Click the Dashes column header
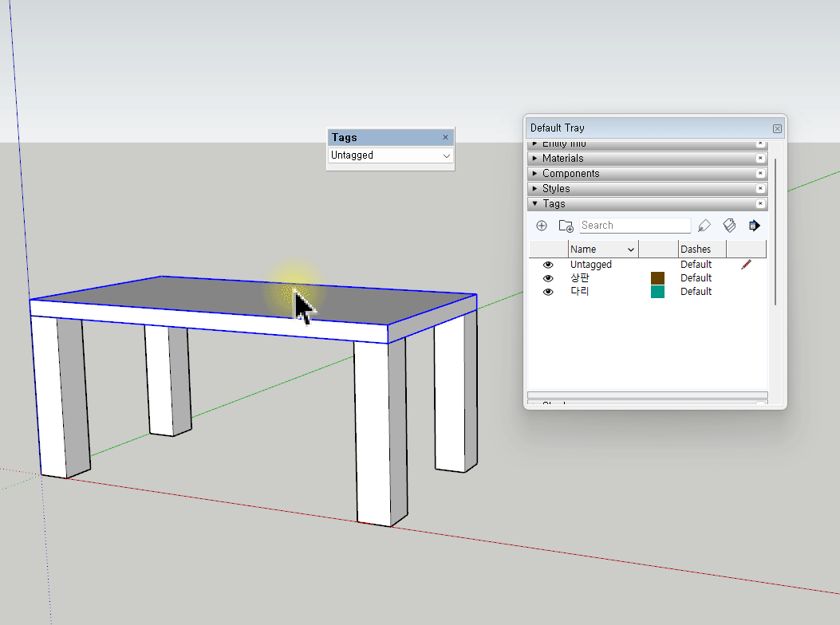840x625 pixels. [x=702, y=249]
